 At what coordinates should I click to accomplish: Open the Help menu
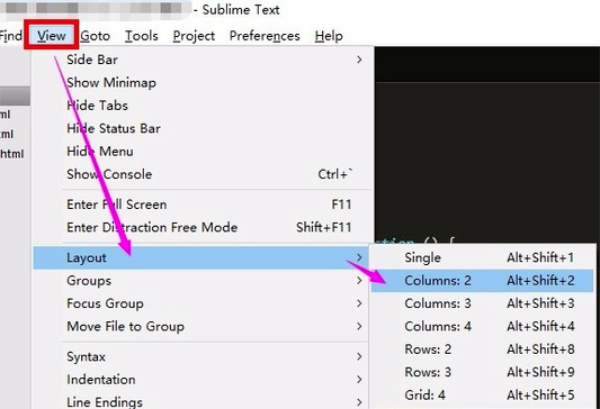[x=329, y=36]
